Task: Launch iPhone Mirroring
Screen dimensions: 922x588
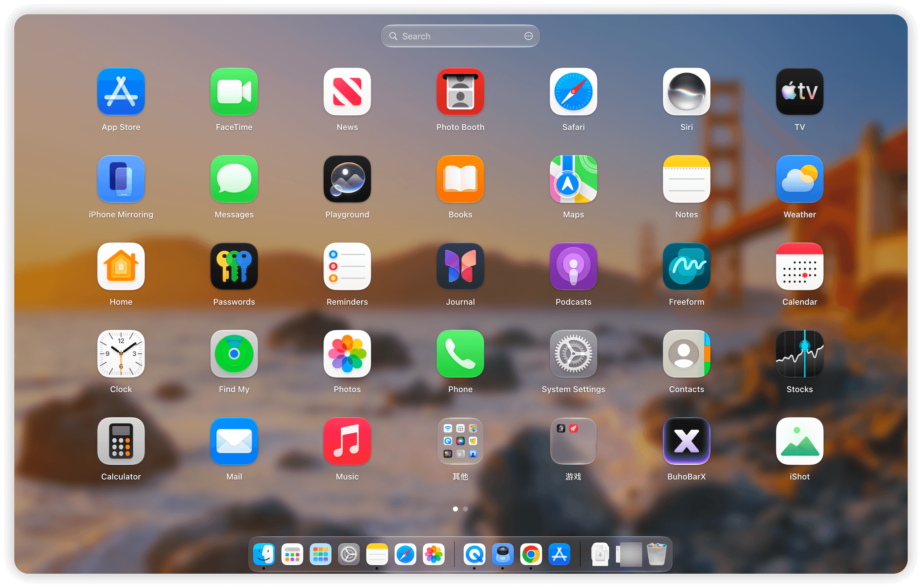Action: coord(121,179)
